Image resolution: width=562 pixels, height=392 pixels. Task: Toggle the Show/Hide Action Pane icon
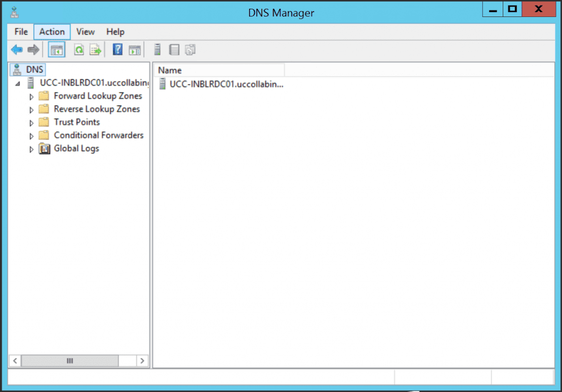pyautogui.click(x=133, y=49)
